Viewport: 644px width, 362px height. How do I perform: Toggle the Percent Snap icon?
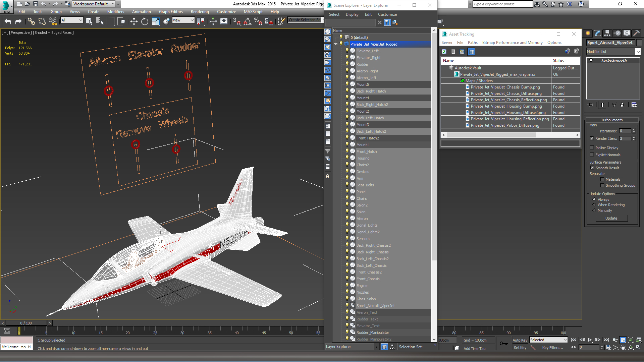(258, 21)
